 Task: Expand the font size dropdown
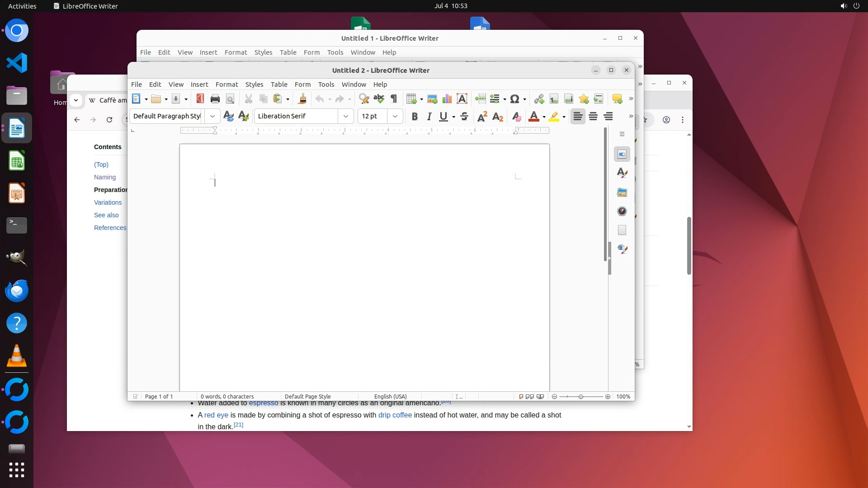395,116
